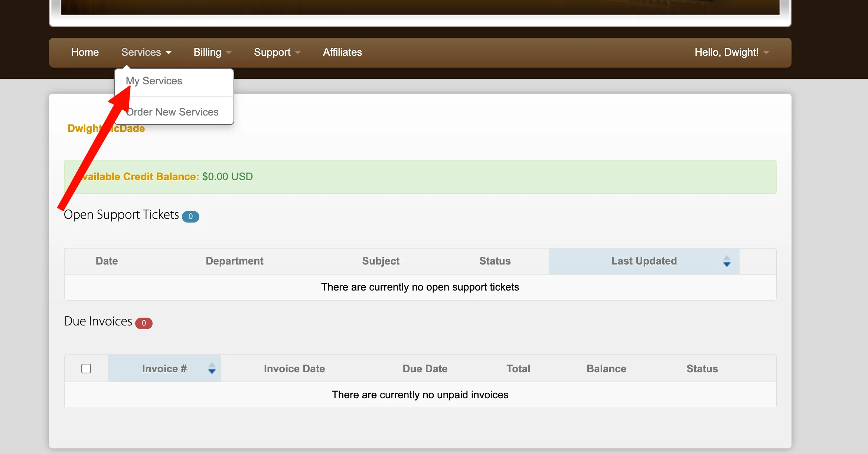Screen dimensions: 868x454
Task: Click the Last Updated sort arrows icon
Action: 727,261
